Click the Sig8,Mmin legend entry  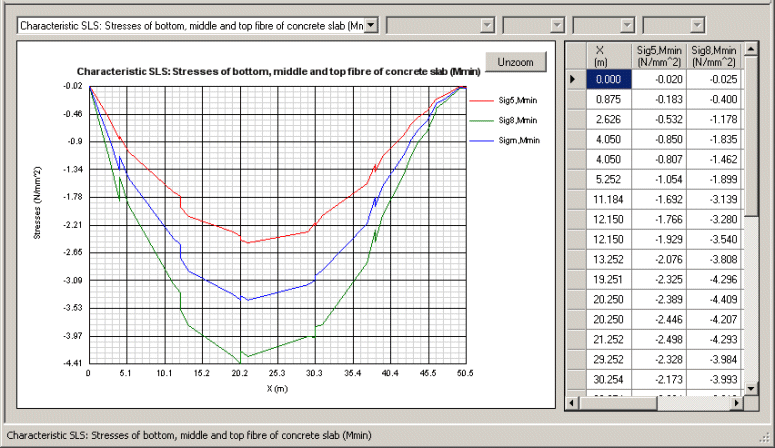[x=520, y=120]
